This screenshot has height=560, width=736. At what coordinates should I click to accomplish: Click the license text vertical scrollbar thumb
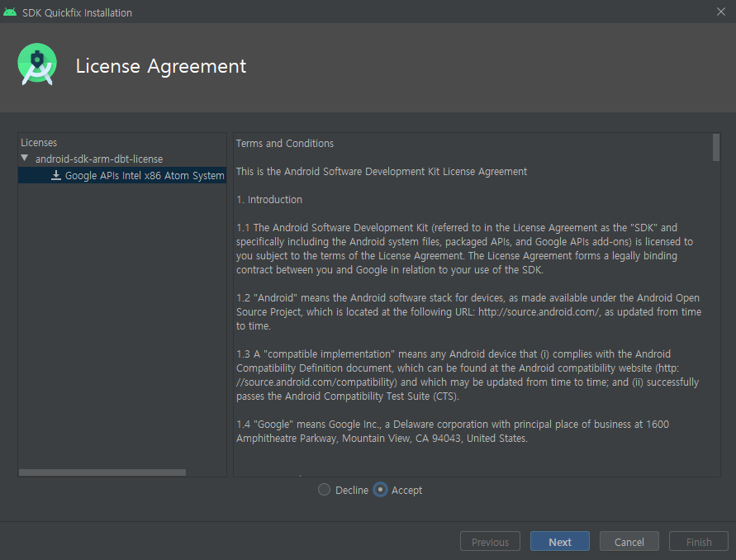[x=716, y=147]
